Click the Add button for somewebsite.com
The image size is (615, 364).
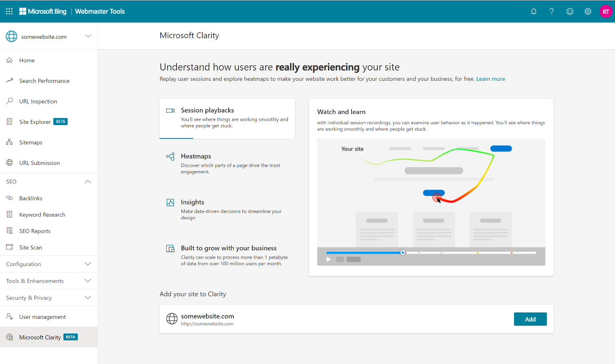click(x=530, y=319)
